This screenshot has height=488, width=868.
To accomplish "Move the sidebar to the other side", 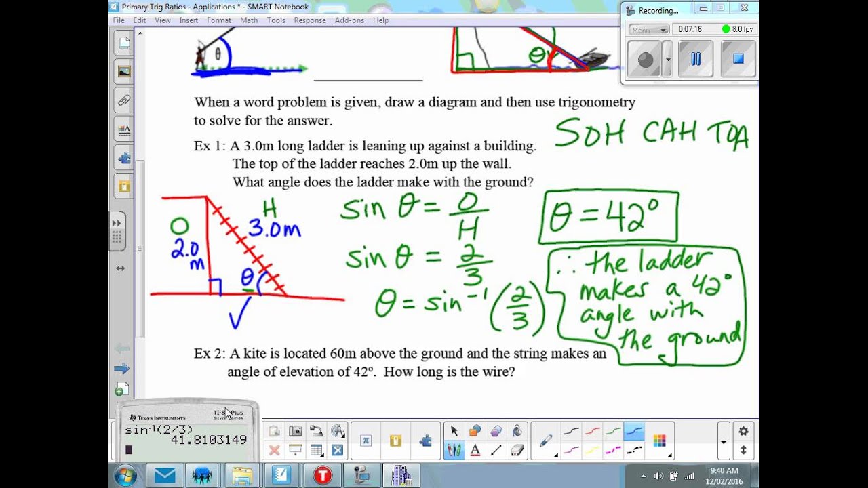I will point(121,268).
